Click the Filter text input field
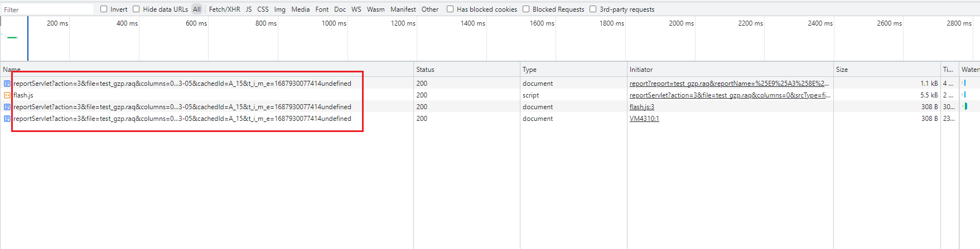This screenshot has width=980, height=249. [47, 9]
